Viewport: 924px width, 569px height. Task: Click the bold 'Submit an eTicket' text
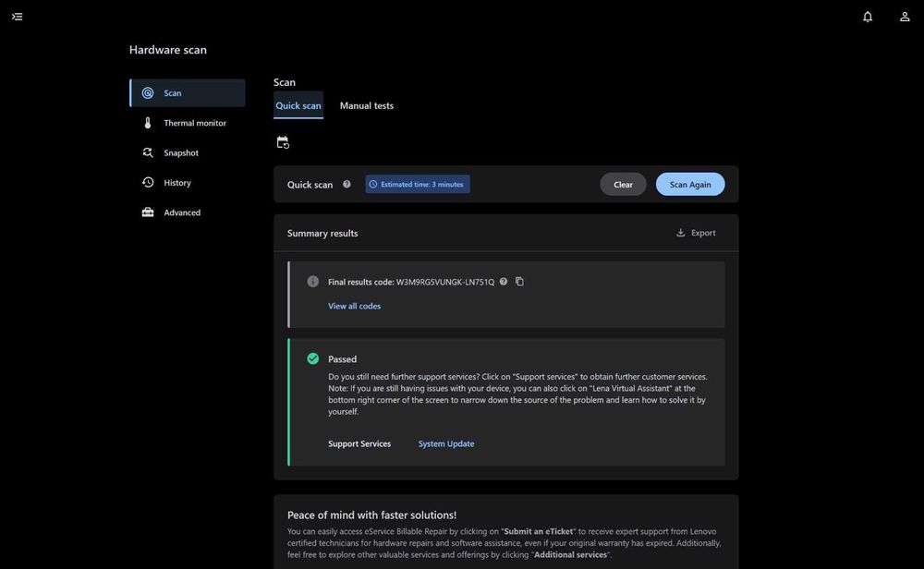(539, 531)
